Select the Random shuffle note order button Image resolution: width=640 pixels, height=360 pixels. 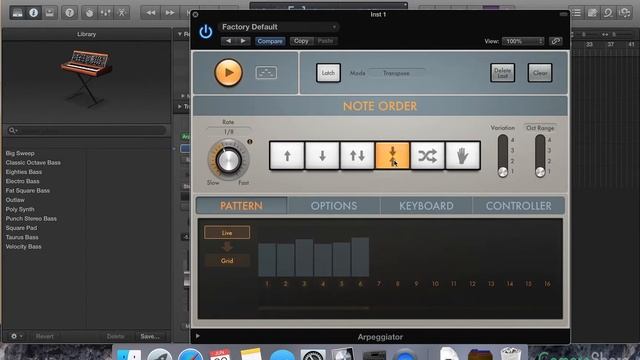427,156
